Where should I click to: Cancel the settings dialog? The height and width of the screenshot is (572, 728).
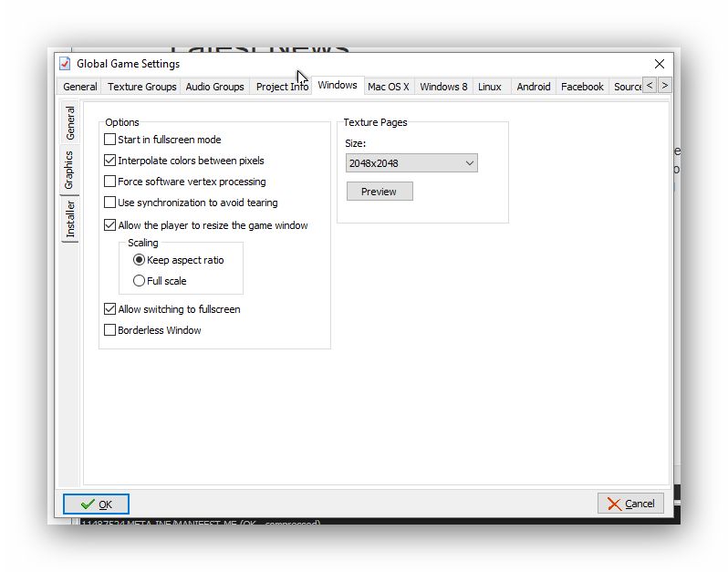point(630,504)
